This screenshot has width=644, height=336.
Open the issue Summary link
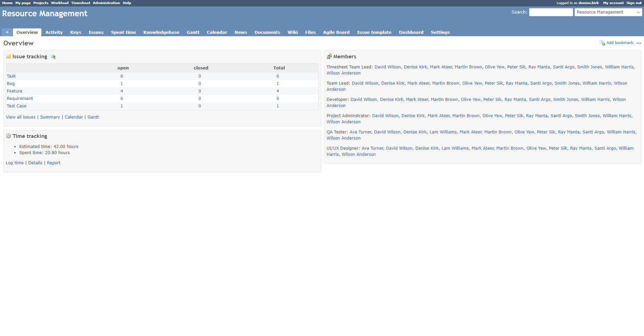tap(50, 117)
